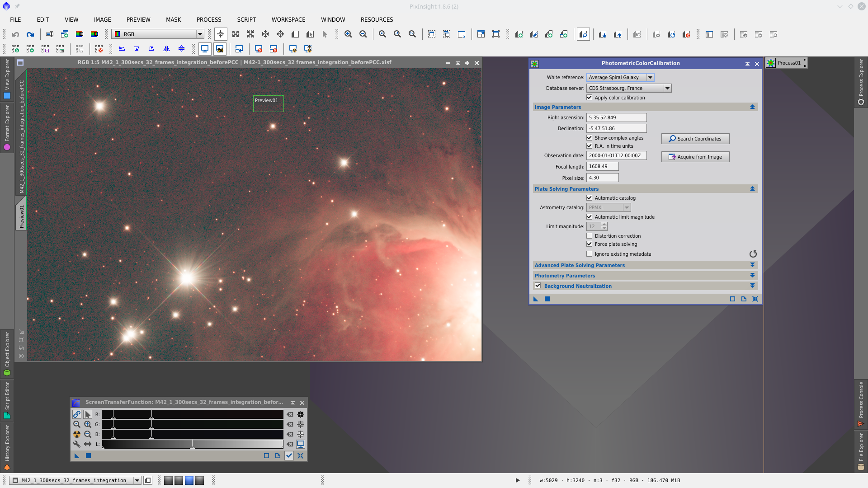Switch to the Preview01 side tab
Viewport: 868px width, 488px height.
pos(21,216)
